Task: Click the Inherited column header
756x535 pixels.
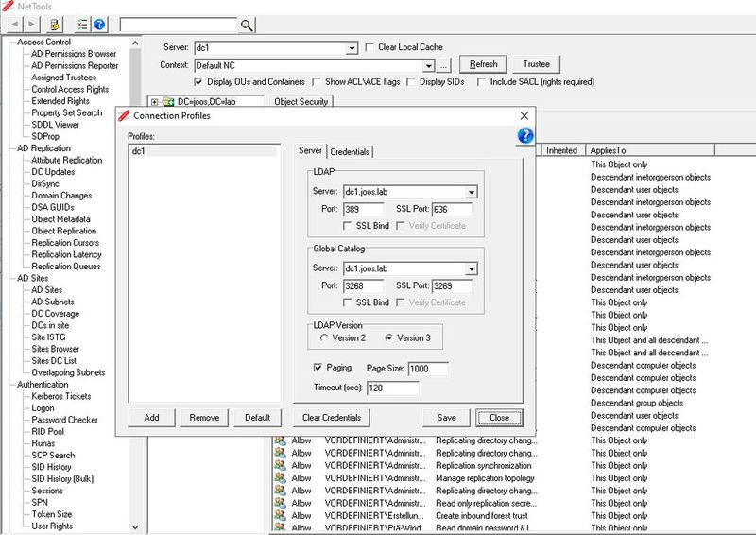Action: pos(561,150)
